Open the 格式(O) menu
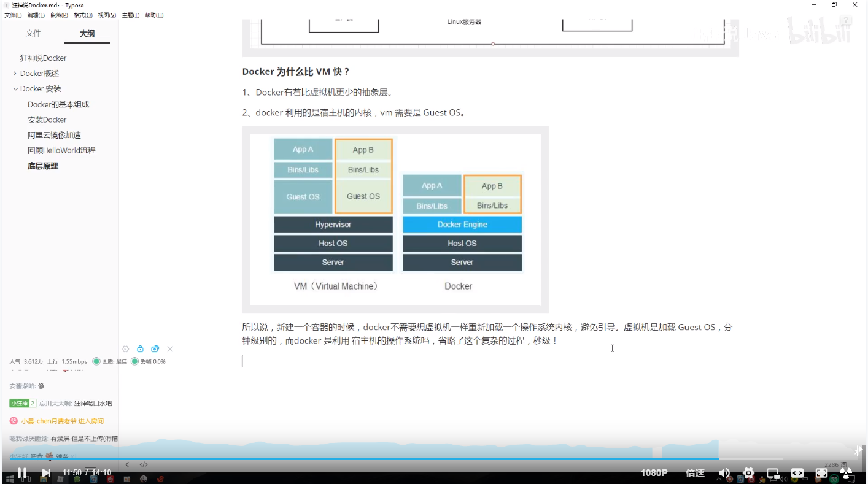The image size is (868, 484). pyautogui.click(x=83, y=15)
